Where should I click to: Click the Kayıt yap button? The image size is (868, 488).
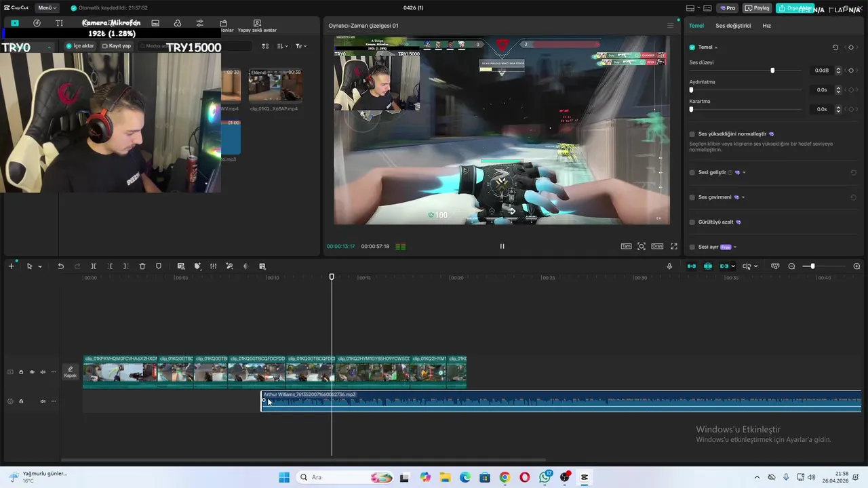tap(117, 46)
